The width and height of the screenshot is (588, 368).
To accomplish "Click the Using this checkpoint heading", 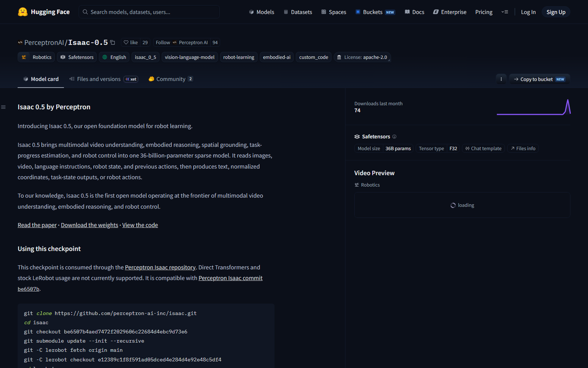I will click(49, 249).
